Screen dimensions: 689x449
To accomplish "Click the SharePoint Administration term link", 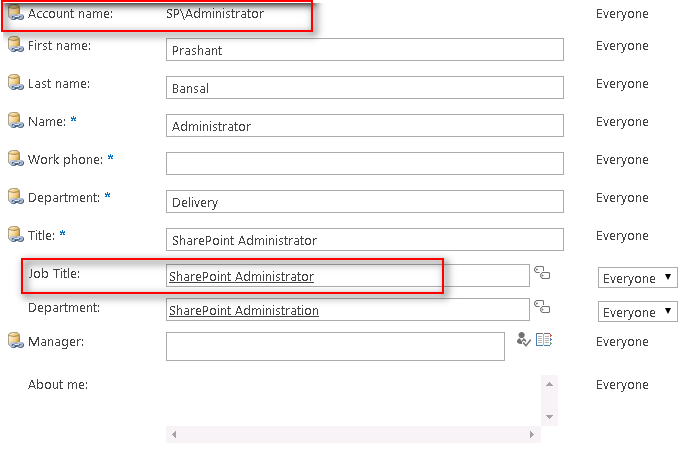I will click(244, 311).
